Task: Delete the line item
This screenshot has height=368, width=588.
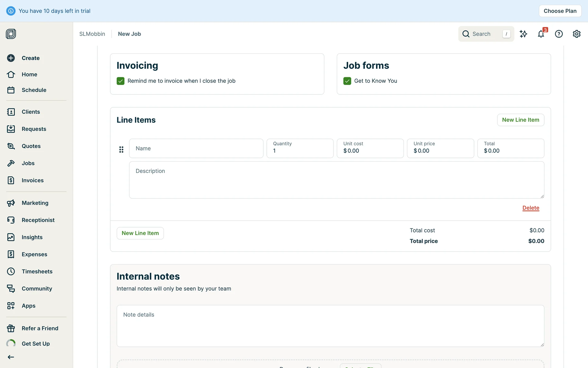Action: coord(530,208)
